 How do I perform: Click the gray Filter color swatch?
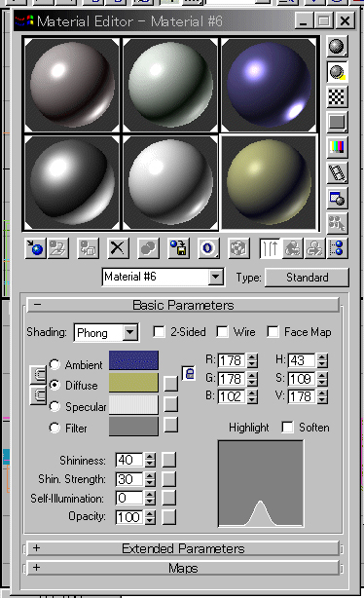tap(133, 426)
